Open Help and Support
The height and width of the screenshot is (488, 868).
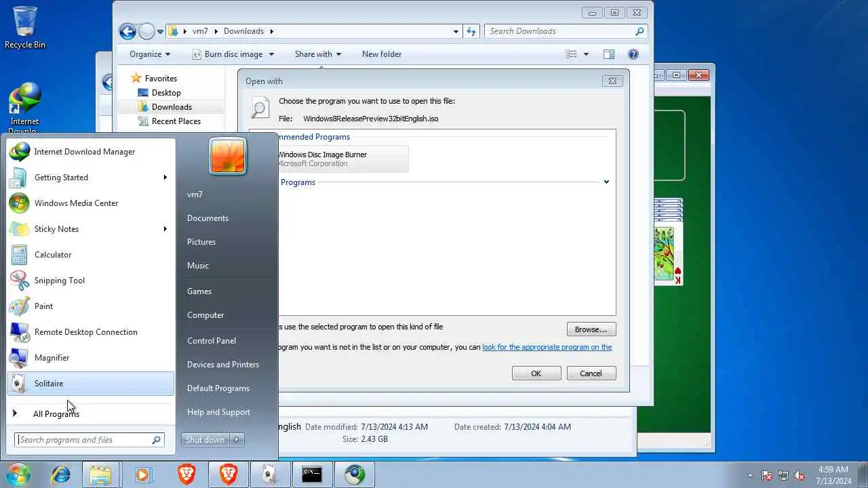(x=218, y=412)
